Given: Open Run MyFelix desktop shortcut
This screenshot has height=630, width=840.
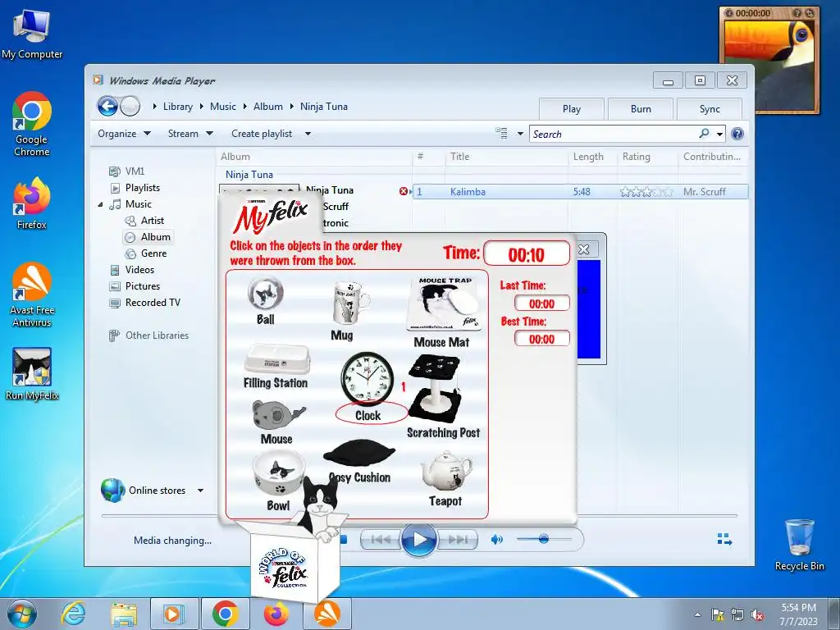Looking at the screenshot, I should click(32, 374).
